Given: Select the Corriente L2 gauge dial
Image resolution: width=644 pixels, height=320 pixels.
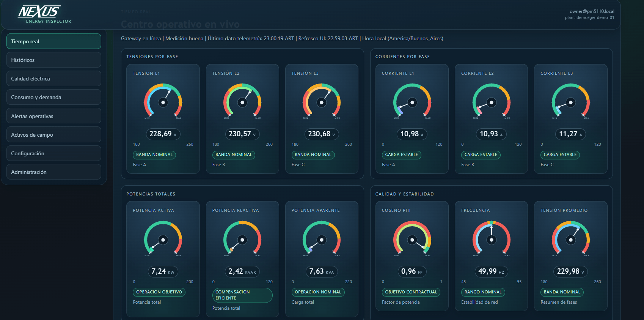Looking at the screenshot, I should tap(492, 101).
